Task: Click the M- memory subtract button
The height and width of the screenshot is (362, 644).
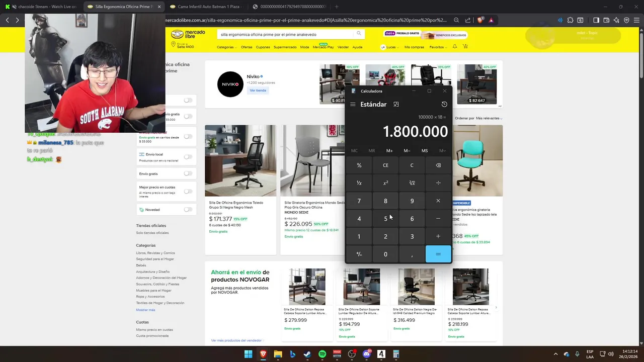Action: coord(407,151)
